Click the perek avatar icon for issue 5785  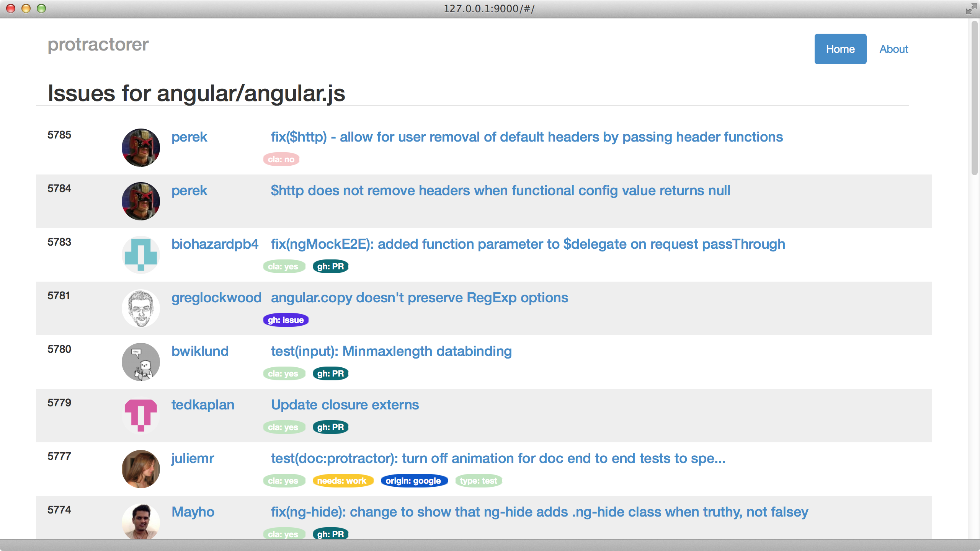coord(141,147)
